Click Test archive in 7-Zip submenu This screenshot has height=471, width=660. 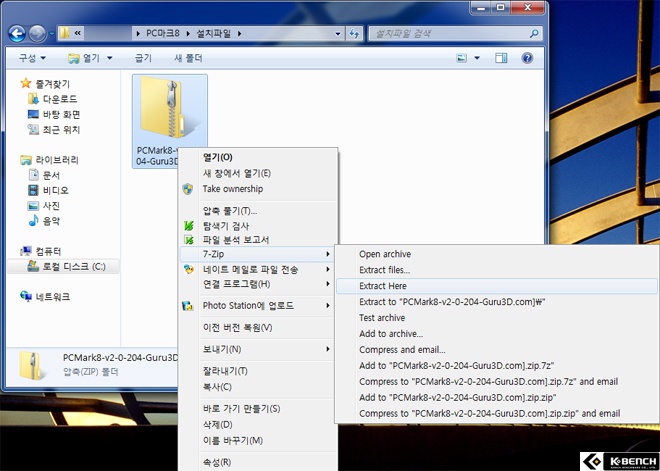(497, 318)
